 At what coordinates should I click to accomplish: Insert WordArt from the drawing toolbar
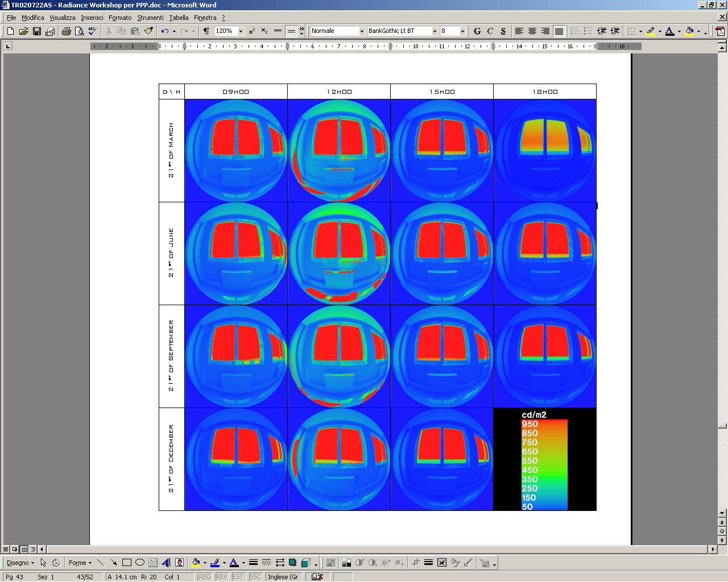pos(166,563)
